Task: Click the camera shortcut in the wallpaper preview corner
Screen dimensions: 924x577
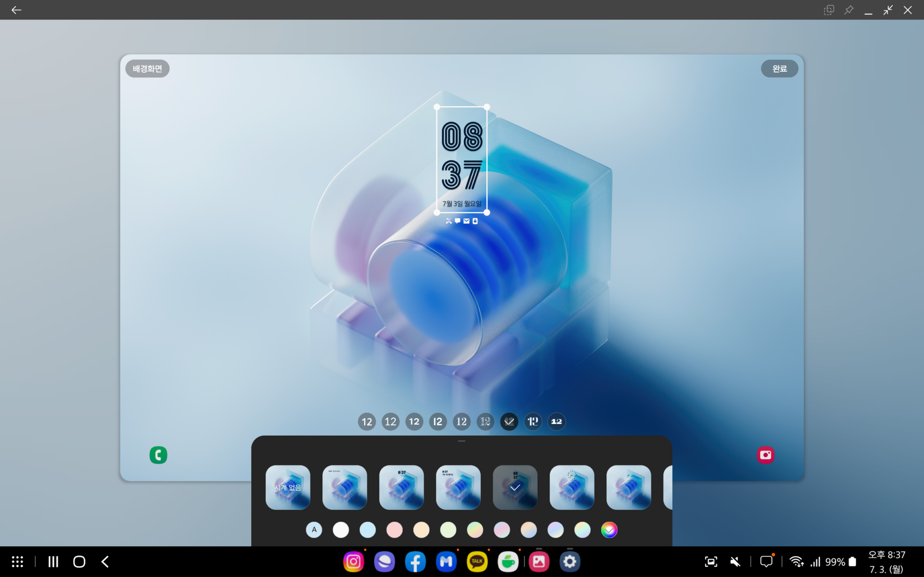Action: [766, 455]
